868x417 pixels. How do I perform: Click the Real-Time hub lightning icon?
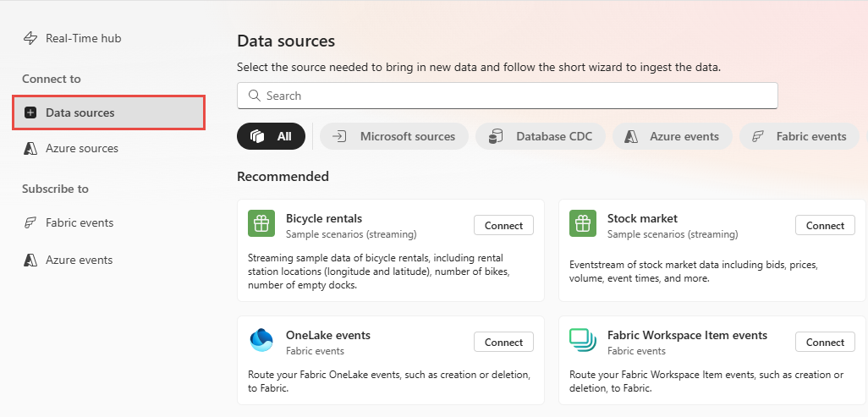30,38
